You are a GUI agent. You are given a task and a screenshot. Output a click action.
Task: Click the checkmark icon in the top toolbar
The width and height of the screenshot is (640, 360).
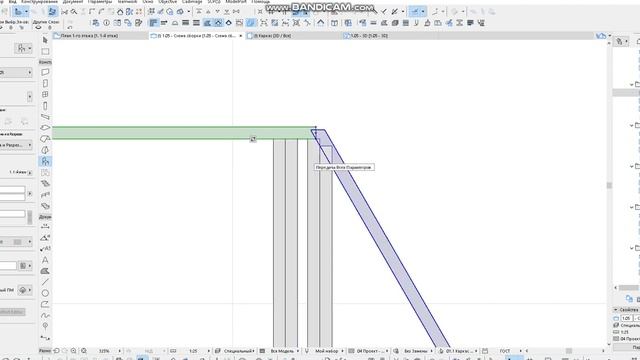(x=384, y=12)
